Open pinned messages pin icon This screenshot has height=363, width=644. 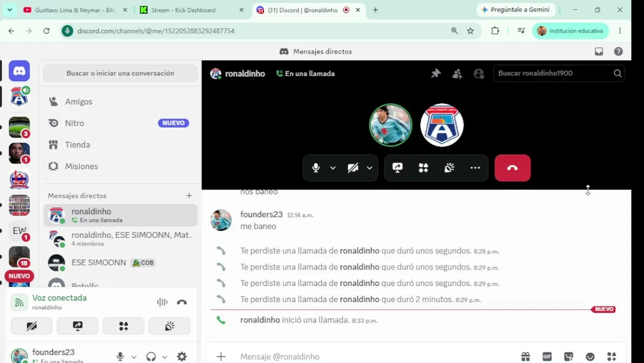click(x=436, y=74)
